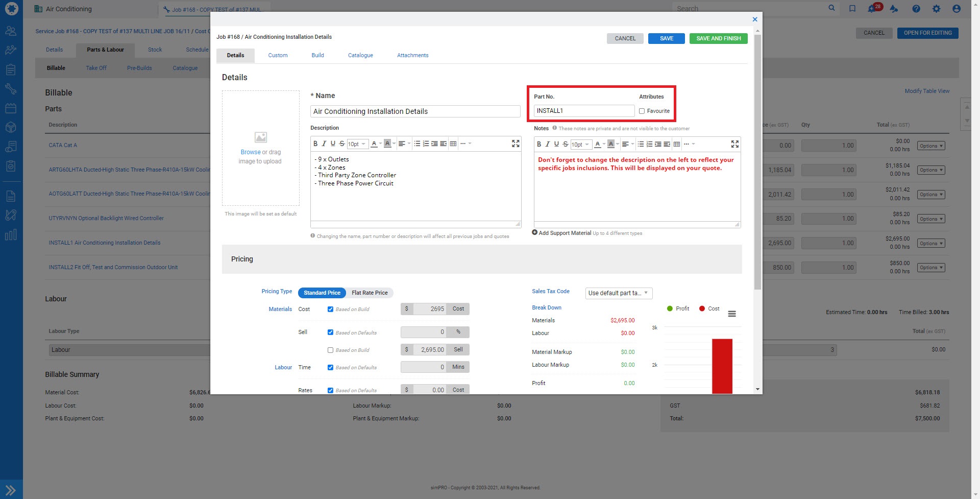Switch to the Custom tab
This screenshot has height=499, width=980.
click(278, 55)
